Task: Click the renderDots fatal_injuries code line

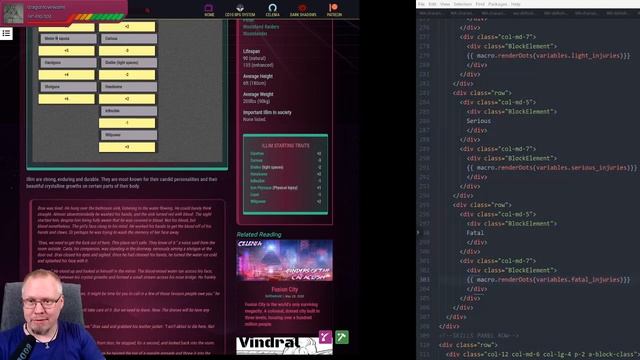Action: click(548, 280)
